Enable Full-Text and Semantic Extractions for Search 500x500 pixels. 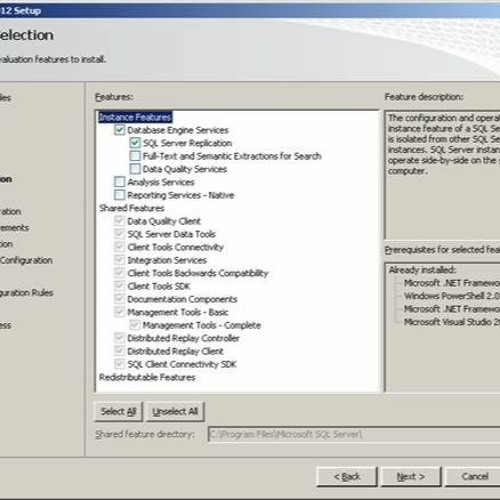click(135, 156)
